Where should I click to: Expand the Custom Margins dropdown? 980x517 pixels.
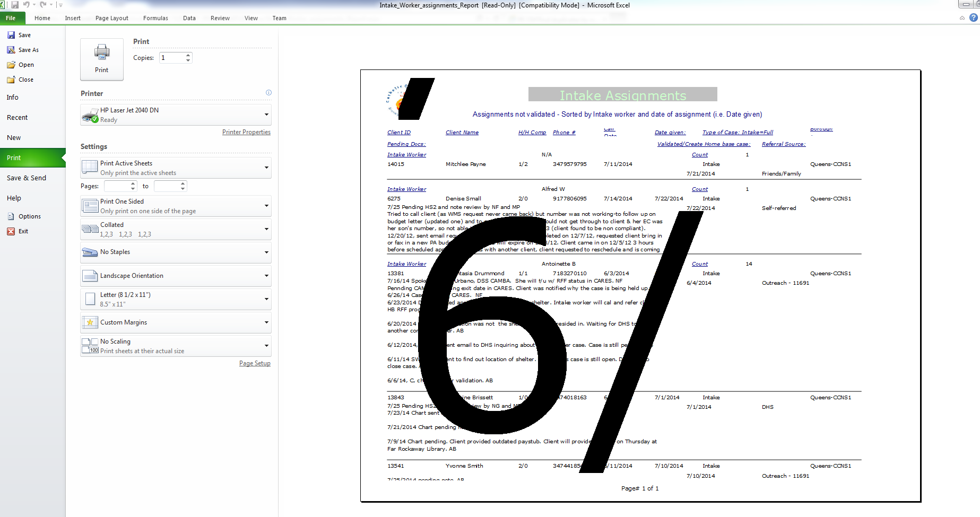176,323
